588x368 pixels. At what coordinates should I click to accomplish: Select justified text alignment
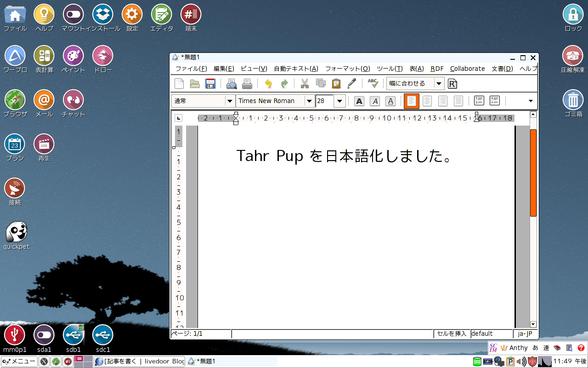(458, 101)
